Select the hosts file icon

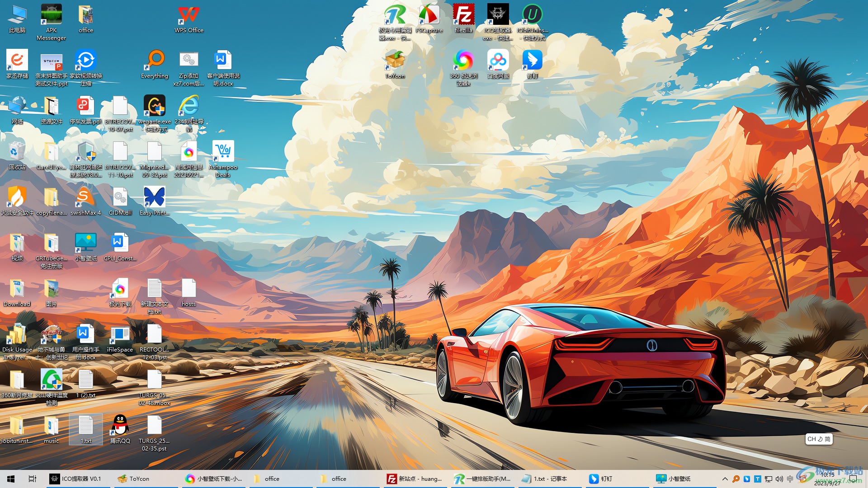point(189,292)
